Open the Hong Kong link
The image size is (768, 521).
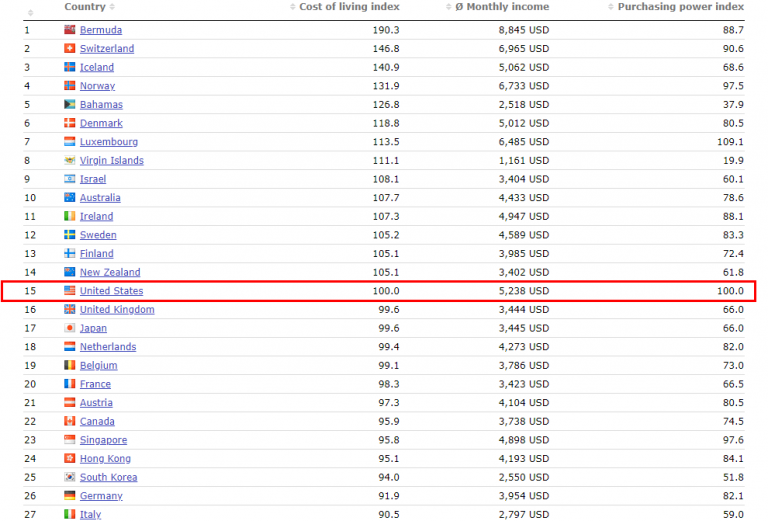(x=105, y=458)
